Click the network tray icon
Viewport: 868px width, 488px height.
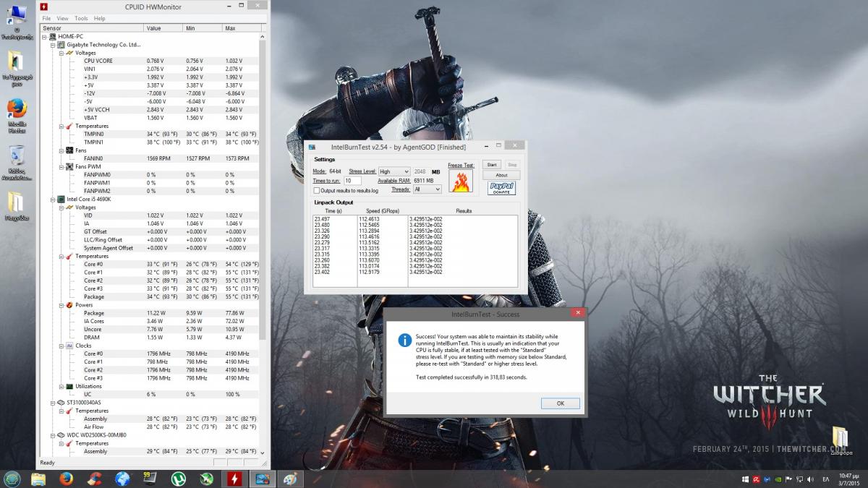pyautogui.click(x=799, y=479)
